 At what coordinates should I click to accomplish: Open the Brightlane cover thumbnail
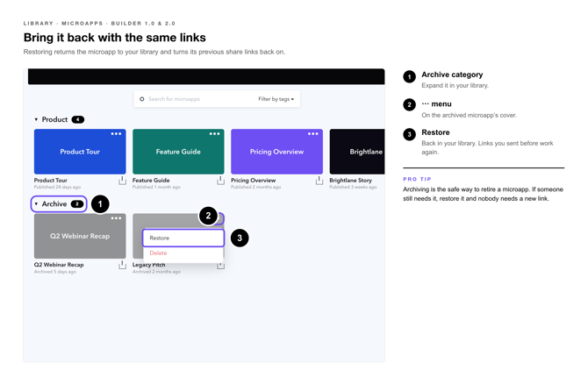357,152
